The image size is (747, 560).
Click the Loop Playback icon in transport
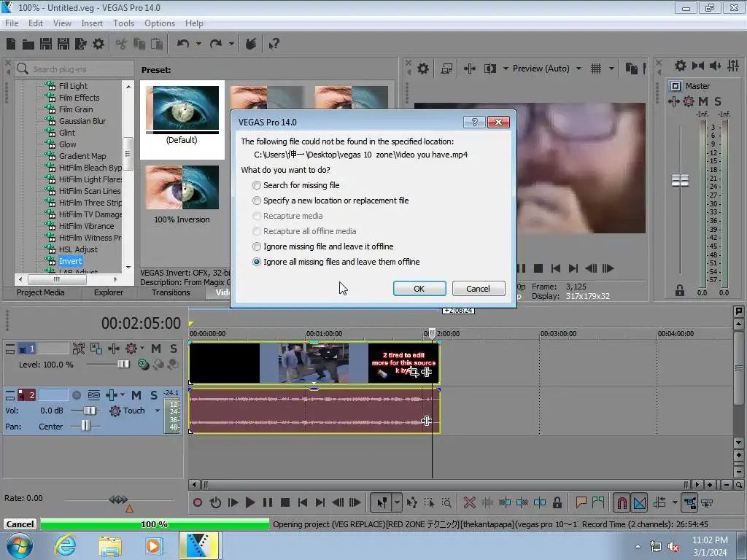pos(215,502)
